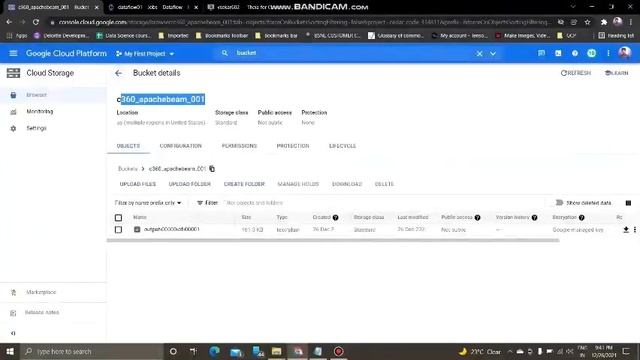The image size is (640, 360).
Task: Click UPLOAD FOLDER button
Action: (x=190, y=184)
